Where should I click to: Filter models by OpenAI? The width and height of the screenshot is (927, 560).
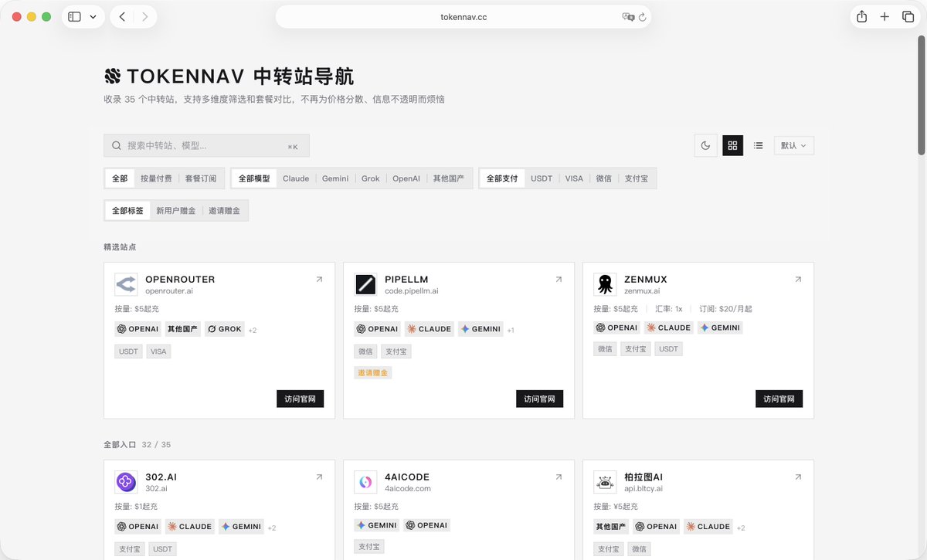(x=406, y=178)
